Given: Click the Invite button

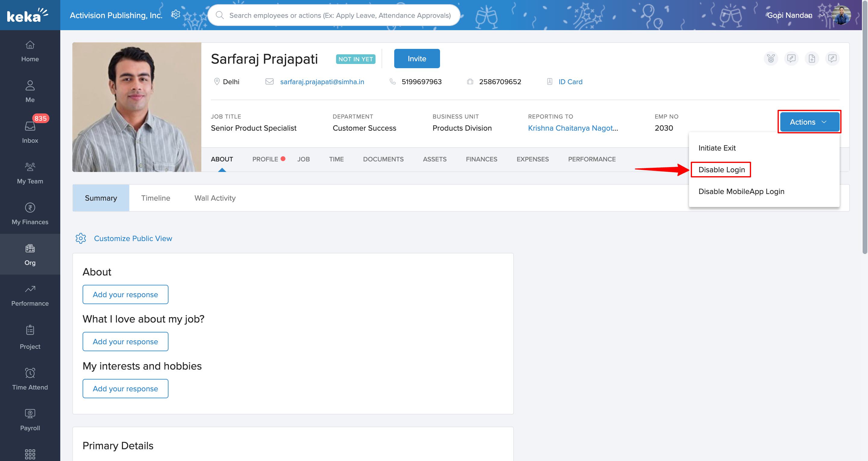Looking at the screenshot, I should click(417, 59).
